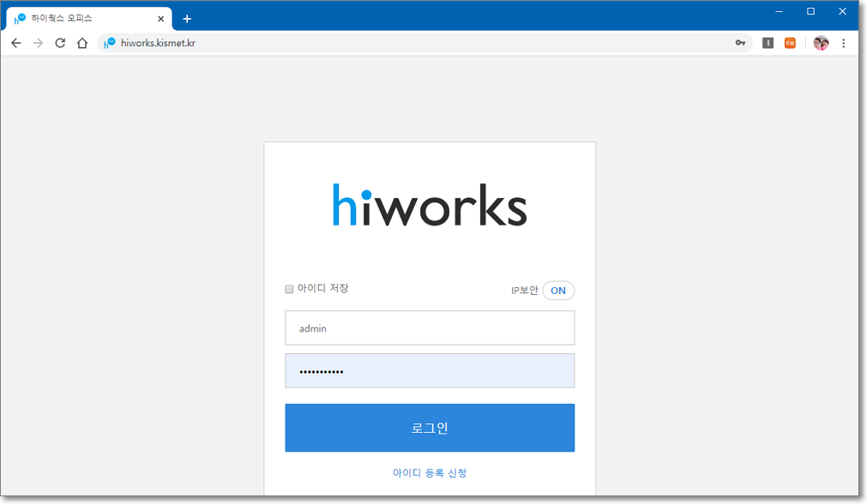Click the admin ID input field
This screenshot has width=867, height=504.
pyautogui.click(x=430, y=327)
